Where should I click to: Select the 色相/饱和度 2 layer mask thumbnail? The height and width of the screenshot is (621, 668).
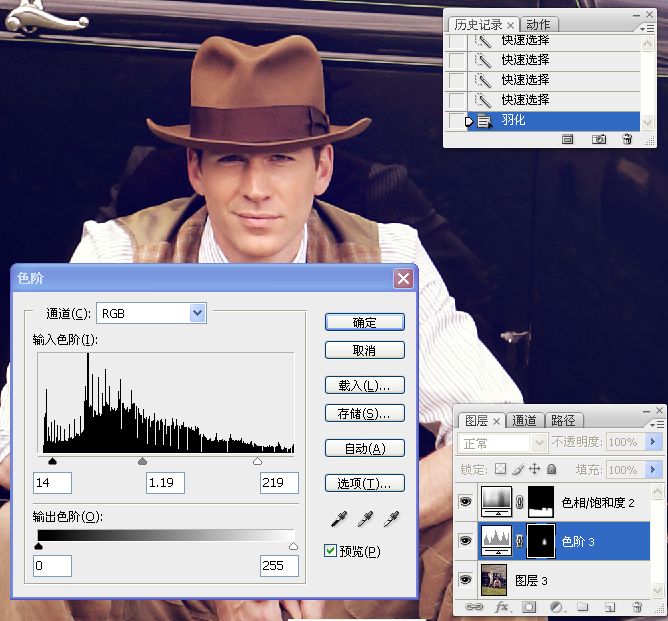tap(541, 502)
